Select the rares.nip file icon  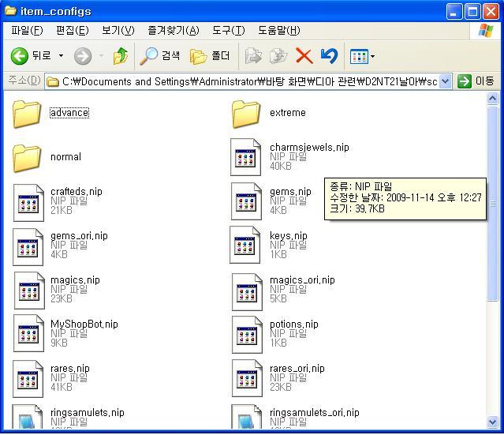pos(28,379)
